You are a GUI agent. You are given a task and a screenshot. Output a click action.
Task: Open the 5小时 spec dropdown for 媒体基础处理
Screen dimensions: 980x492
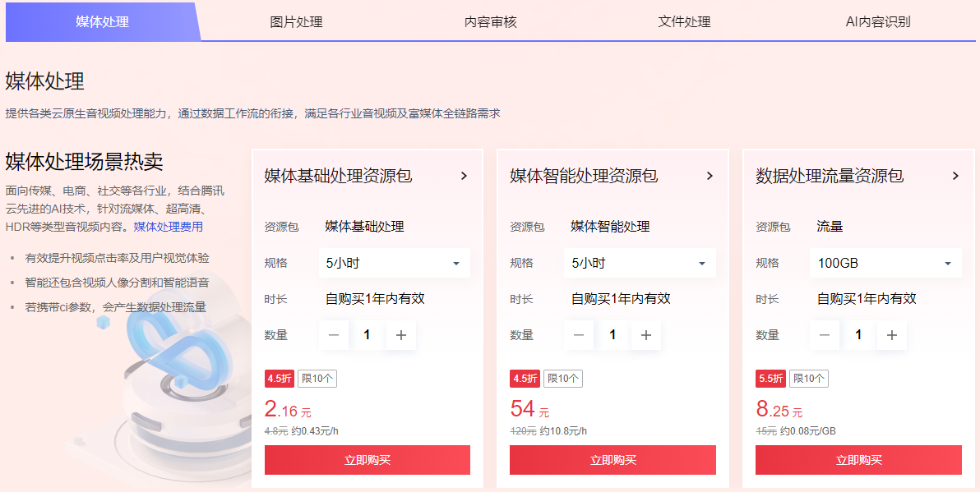click(395, 264)
